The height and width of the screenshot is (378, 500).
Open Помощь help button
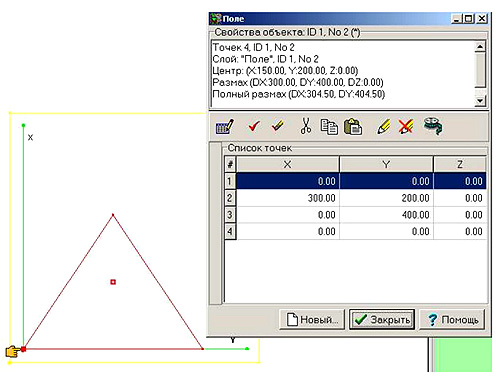(x=452, y=319)
